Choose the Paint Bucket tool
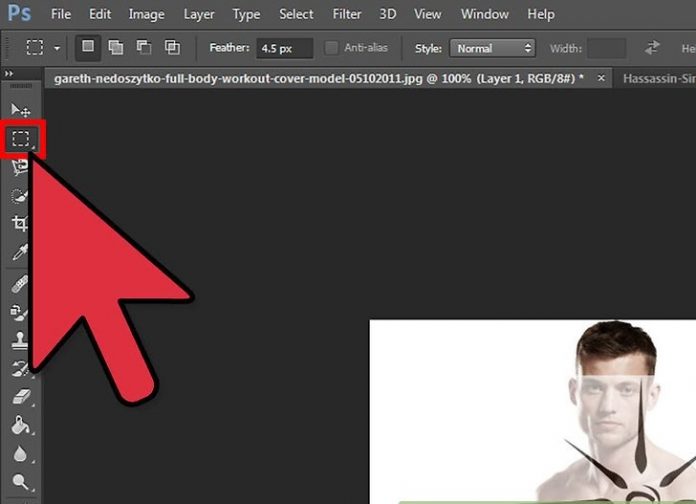Viewport: 696px width, 504px height. (20, 426)
